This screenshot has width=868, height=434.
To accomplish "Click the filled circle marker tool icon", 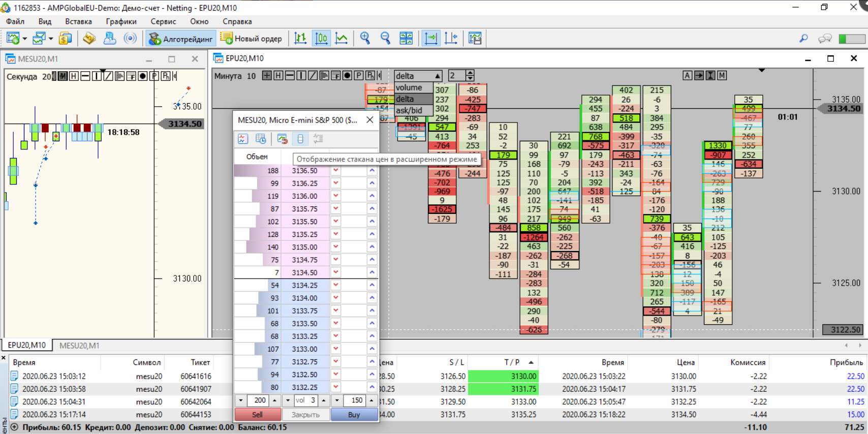I will tap(347, 76).
